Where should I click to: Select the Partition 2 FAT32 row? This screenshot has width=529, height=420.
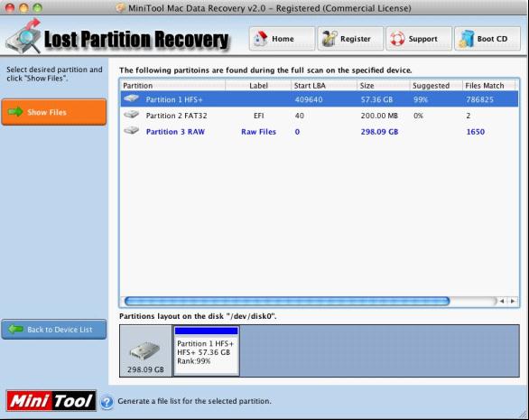(320, 116)
